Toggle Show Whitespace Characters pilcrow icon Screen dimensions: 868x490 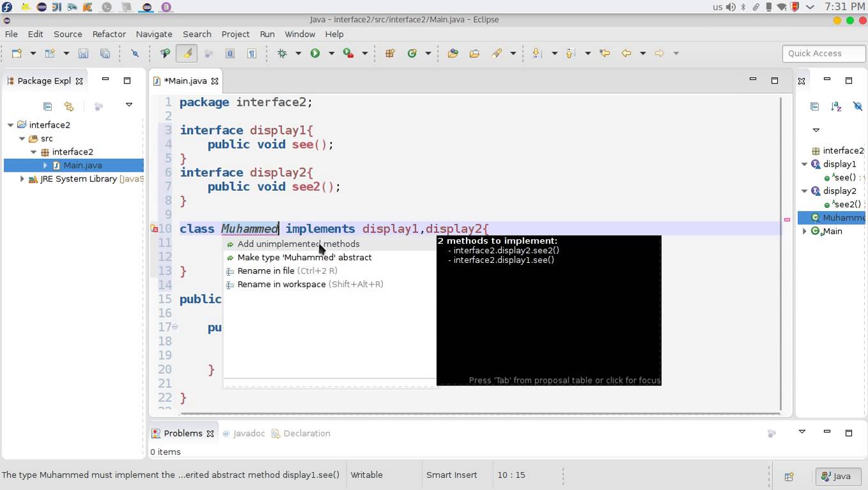251,53
